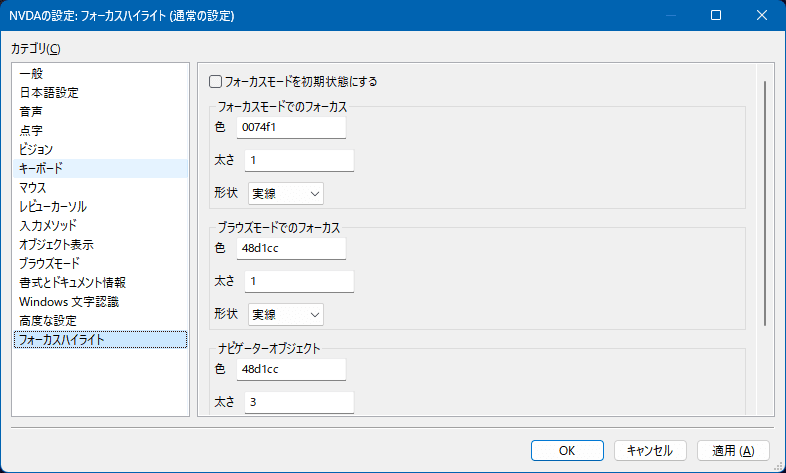Click 色 field in ブラウズモードでのフォーカス group
786x473 pixels.
point(291,248)
